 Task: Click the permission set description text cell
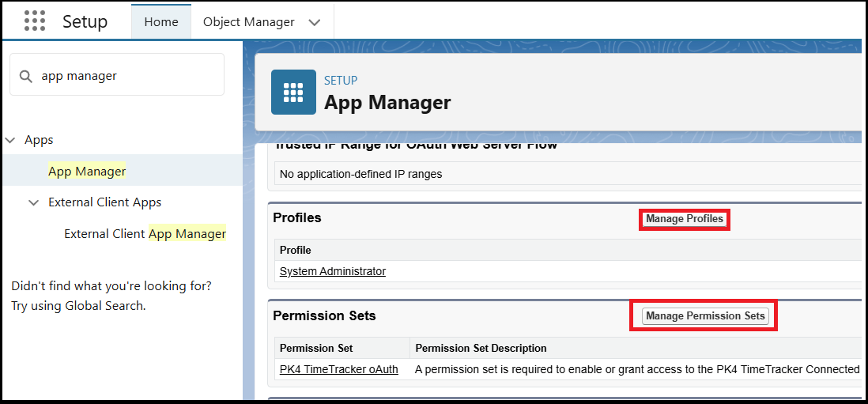pos(637,370)
